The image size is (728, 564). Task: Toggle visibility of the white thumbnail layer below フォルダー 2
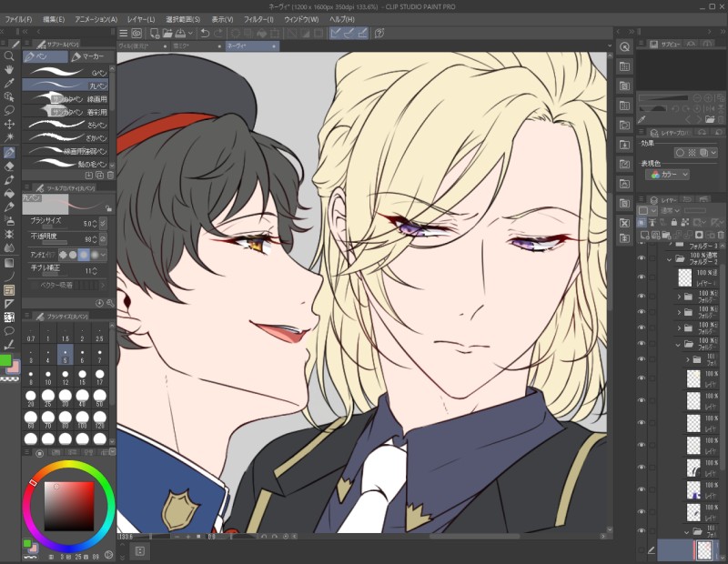[x=642, y=277]
